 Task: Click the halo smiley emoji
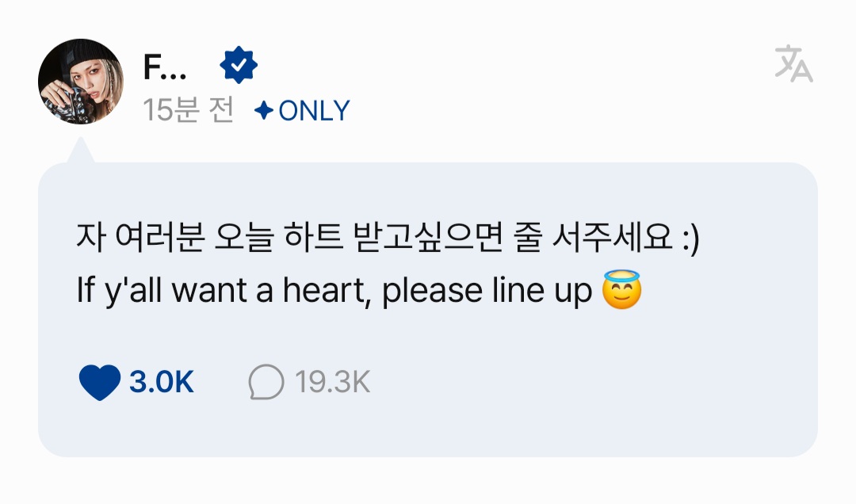(x=621, y=289)
